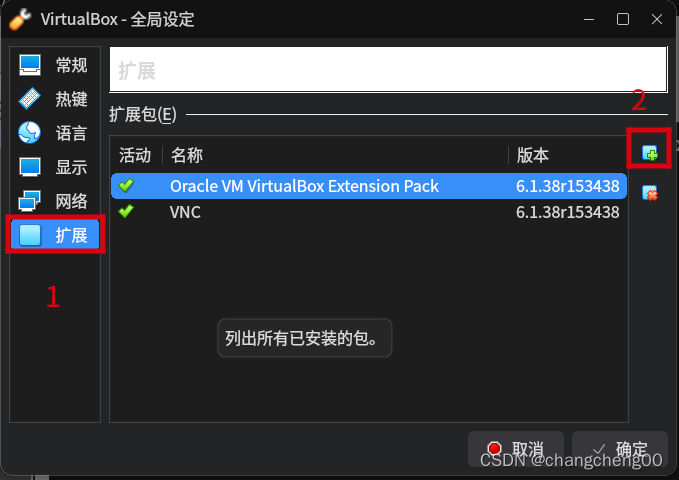Click the remove extension pack icon
This screenshot has width=679, height=480.
[x=650, y=193]
